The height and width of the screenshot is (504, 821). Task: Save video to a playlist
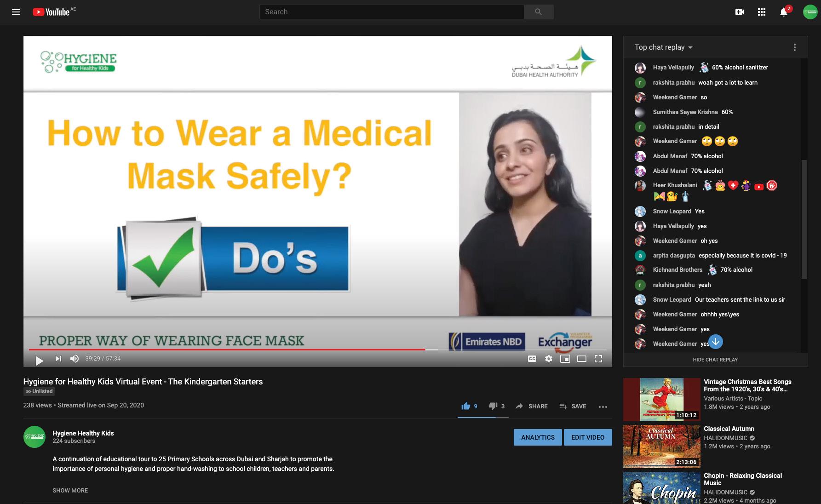(x=573, y=406)
